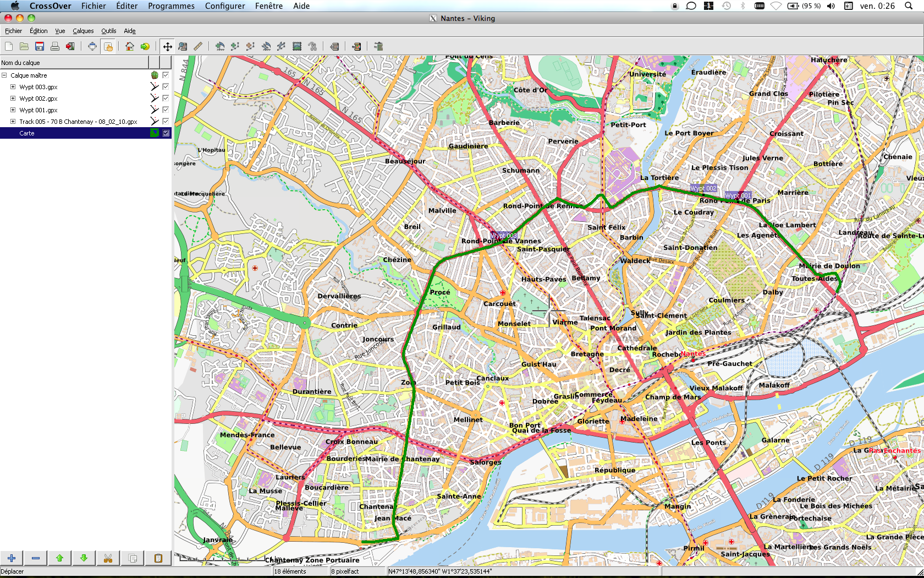Select the Pan tool in the toolbar

(167, 46)
